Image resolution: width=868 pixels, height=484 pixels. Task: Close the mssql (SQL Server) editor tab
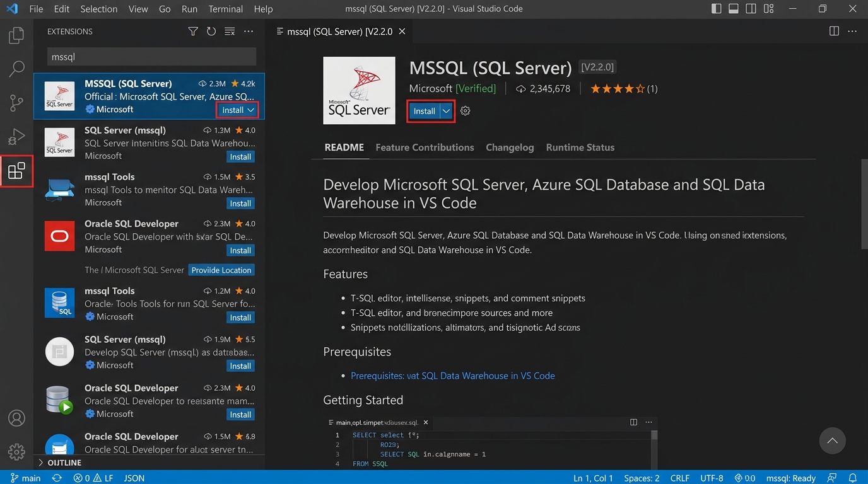pos(402,32)
